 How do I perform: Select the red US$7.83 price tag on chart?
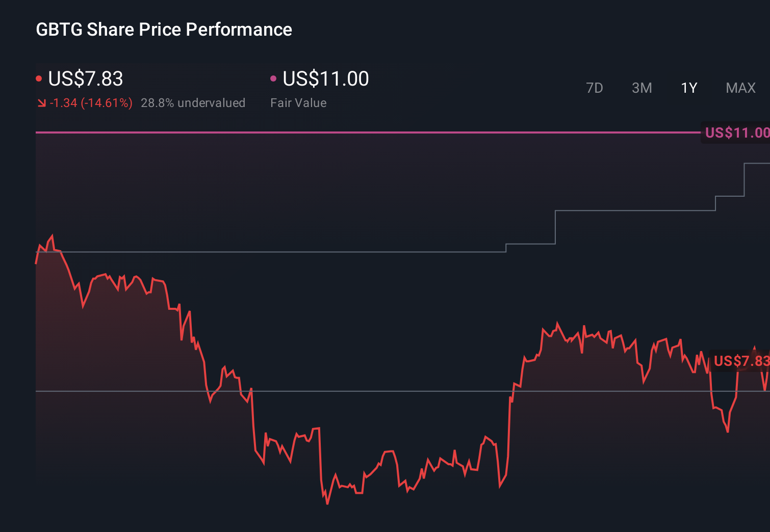738,361
